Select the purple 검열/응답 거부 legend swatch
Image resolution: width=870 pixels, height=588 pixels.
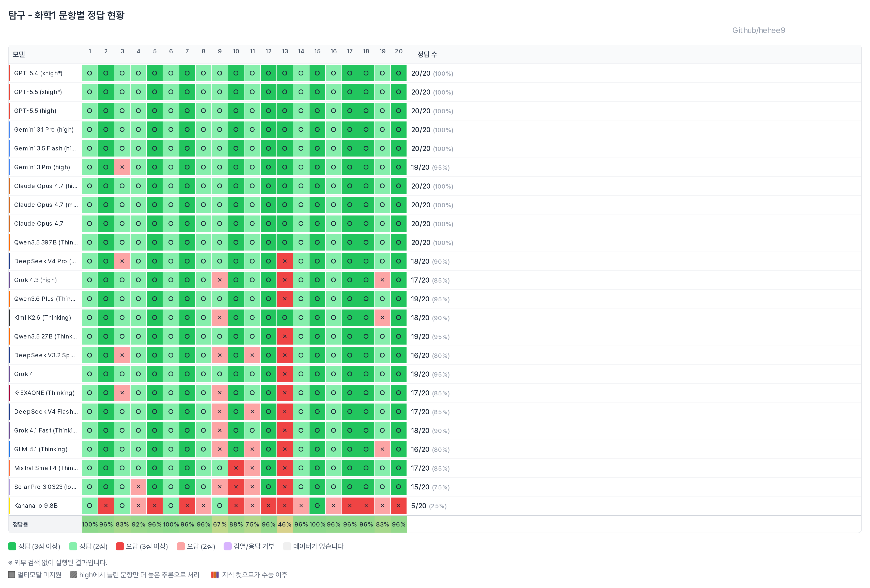coord(228,547)
